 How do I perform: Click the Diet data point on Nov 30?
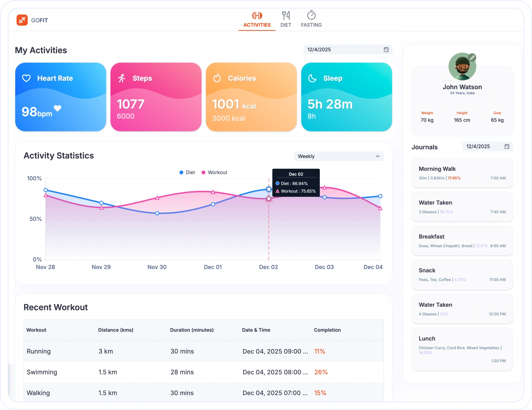(x=157, y=213)
